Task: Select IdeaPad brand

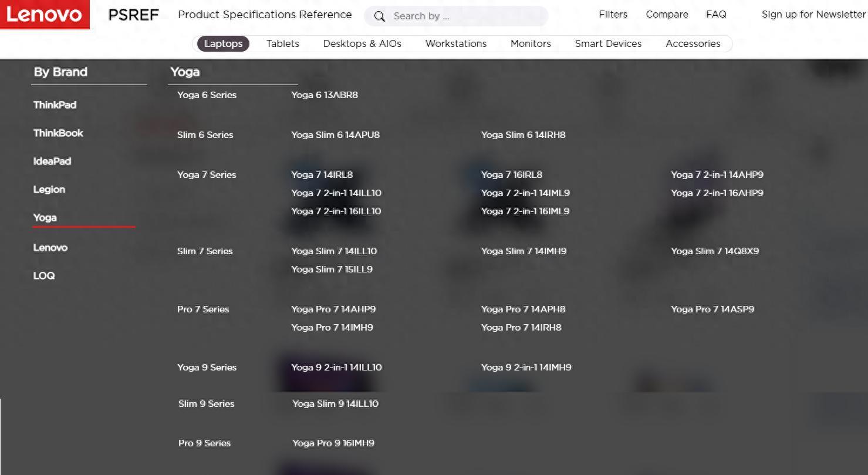Action: tap(52, 161)
